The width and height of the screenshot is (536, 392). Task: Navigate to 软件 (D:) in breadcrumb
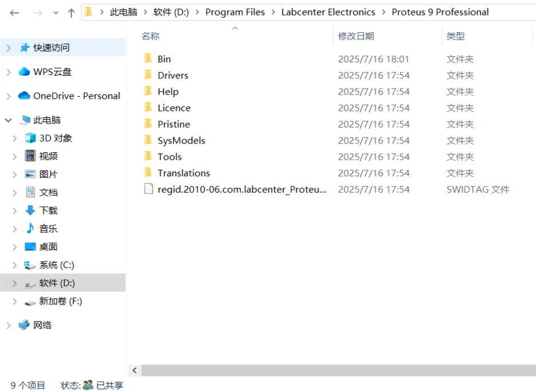pos(171,13)
